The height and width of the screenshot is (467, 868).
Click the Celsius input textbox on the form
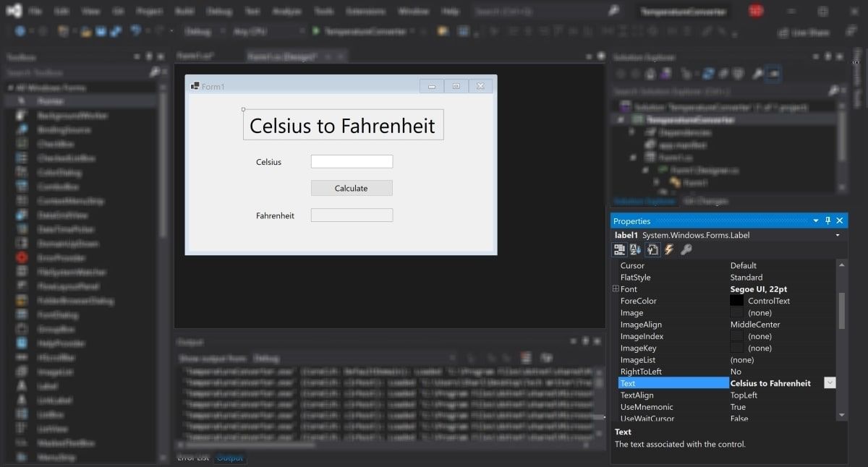pyautogui.click(x=352, y=161)
